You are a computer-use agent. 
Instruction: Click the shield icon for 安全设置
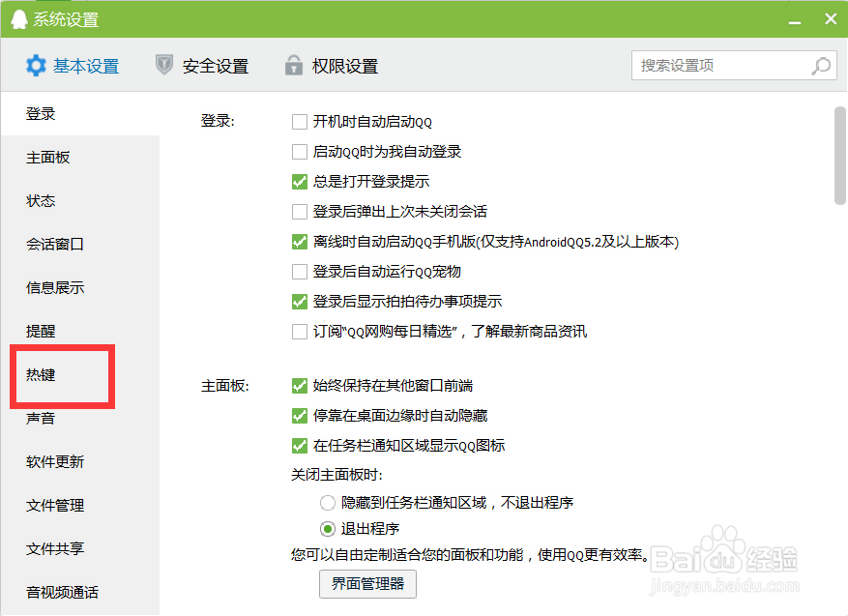pyautogui.click(x=163, y=65)
